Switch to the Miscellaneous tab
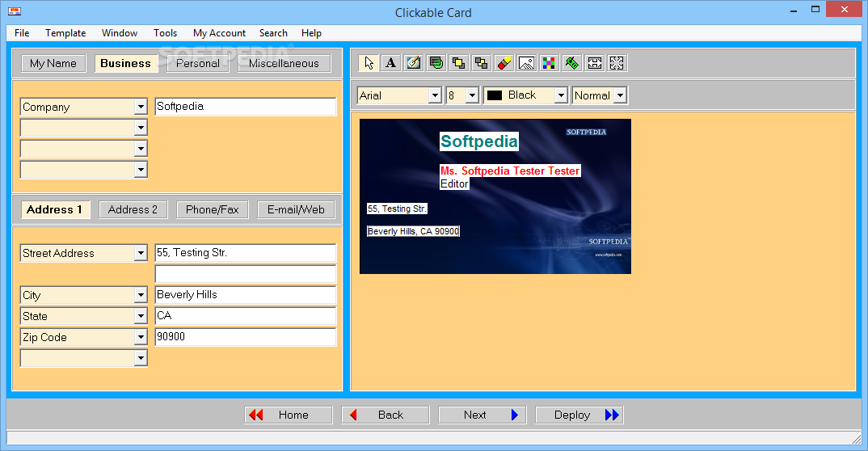 pos(284,64)
